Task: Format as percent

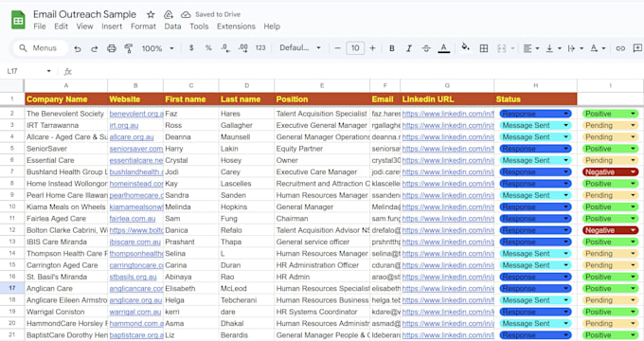Action: pyautogui.click(x=208, y=48)
